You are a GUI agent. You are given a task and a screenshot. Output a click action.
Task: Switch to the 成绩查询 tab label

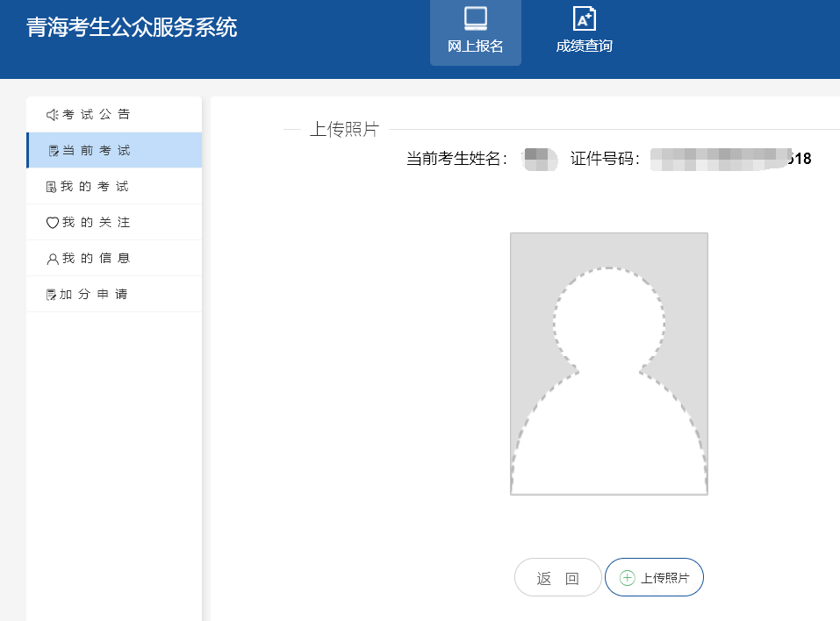pos(584,46)
